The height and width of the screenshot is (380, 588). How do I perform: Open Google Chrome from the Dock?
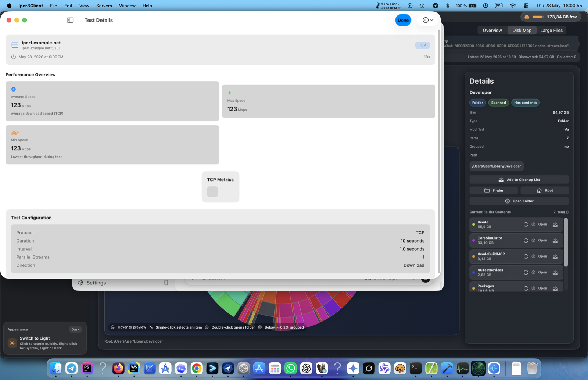click(x=197, y=368)
